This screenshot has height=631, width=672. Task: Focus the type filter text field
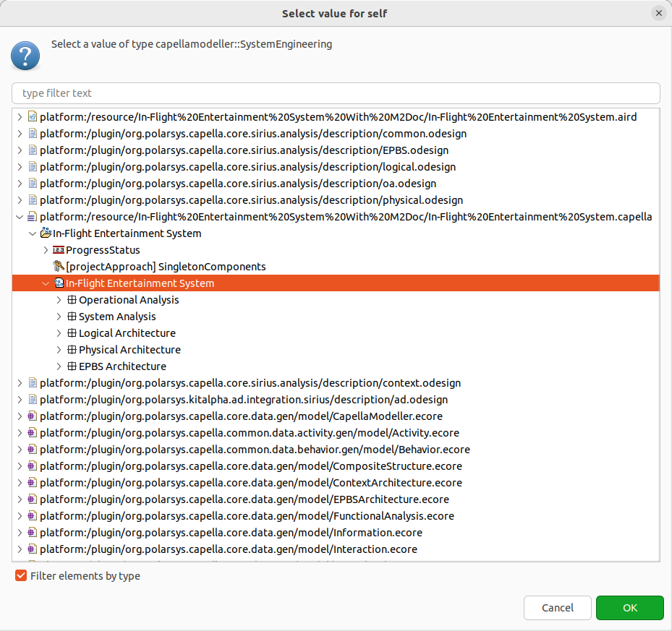coord(336,93)
